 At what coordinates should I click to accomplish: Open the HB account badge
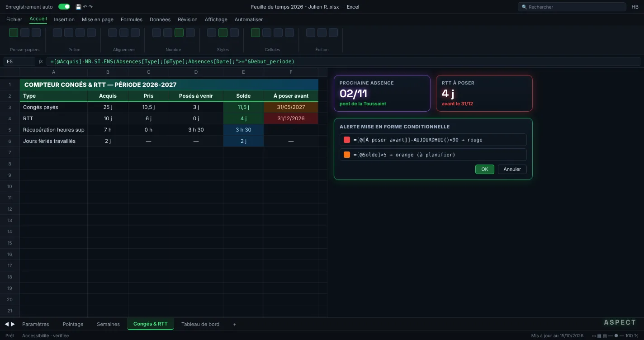tap(635, 7)
